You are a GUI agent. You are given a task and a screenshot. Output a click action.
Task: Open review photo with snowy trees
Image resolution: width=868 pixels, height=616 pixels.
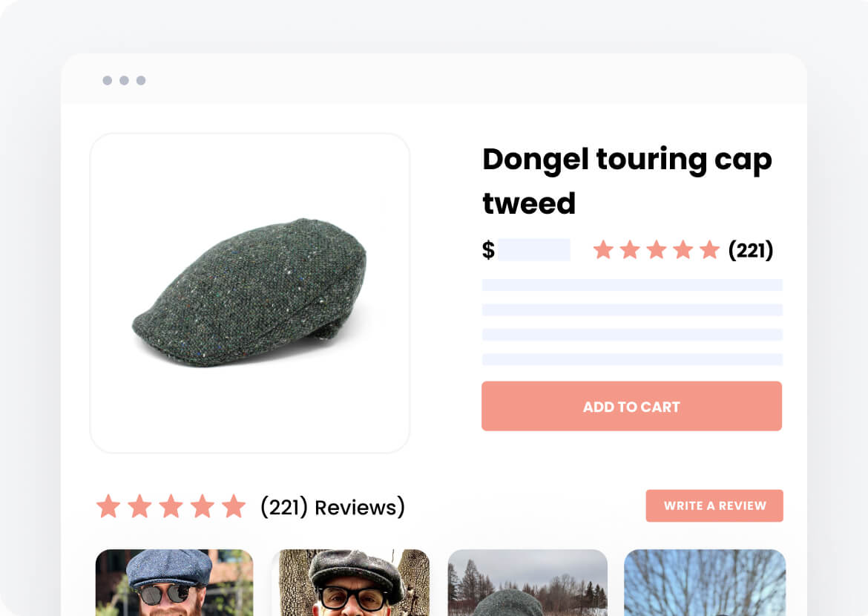point(527,583)
